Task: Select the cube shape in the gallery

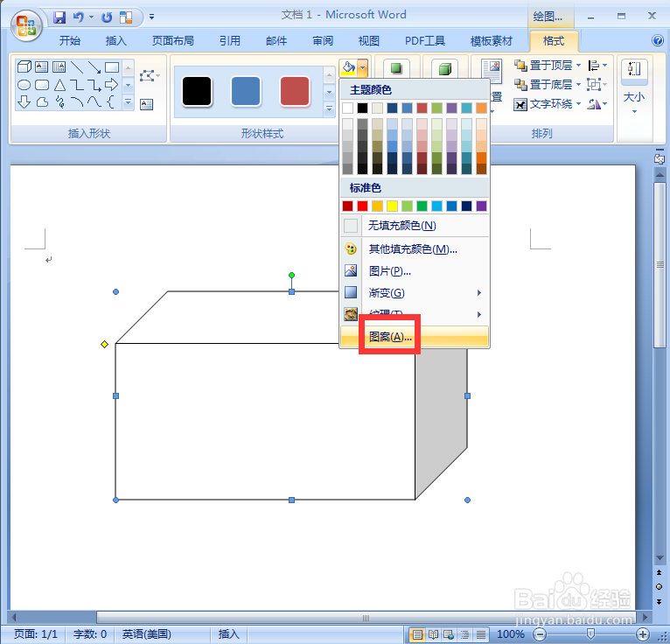Action: tap(24, 66)
